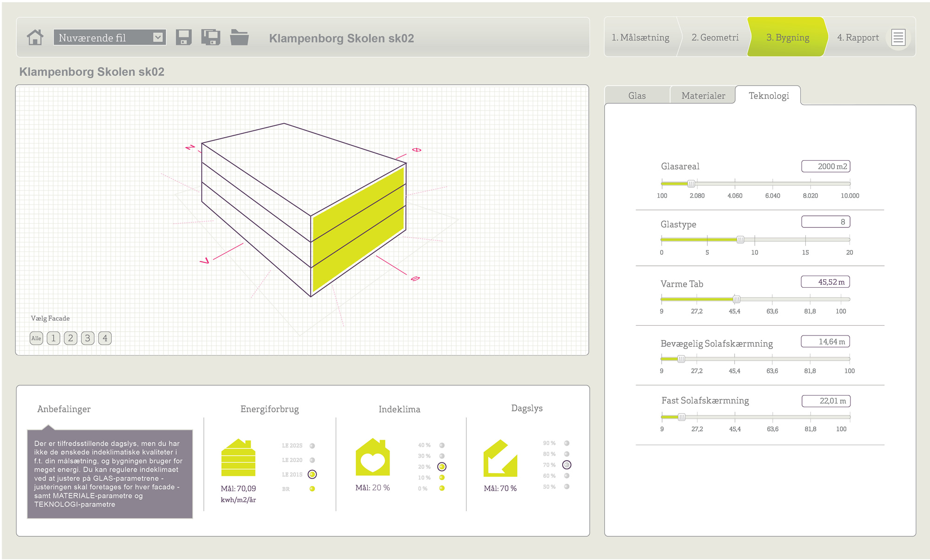
Task: Click the Indeklima heart house icon
Action: click(372, 457)
